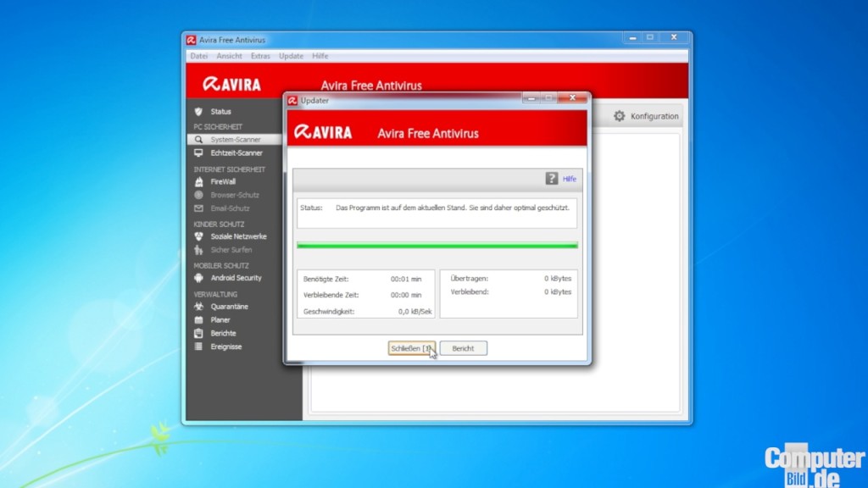868x488 pixels.
Task: Click the status message text in Updater
Action: [453, 208]
